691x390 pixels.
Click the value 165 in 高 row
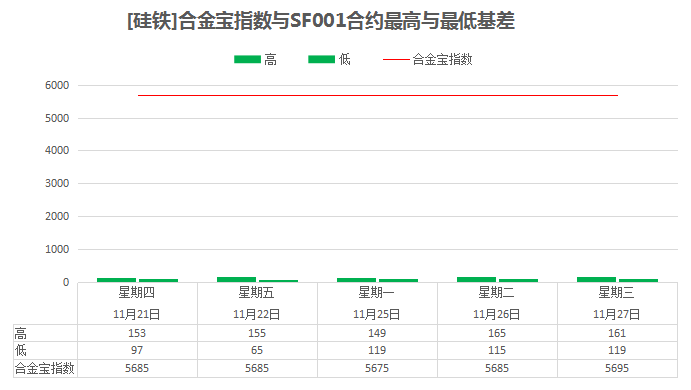[x=497, y=333]
